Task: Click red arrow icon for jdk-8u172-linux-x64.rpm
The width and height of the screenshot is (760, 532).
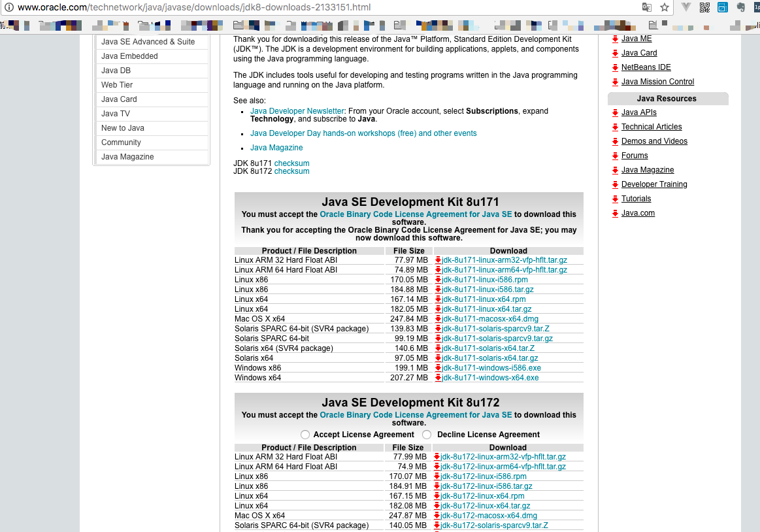Action: (x=437, y=496)
